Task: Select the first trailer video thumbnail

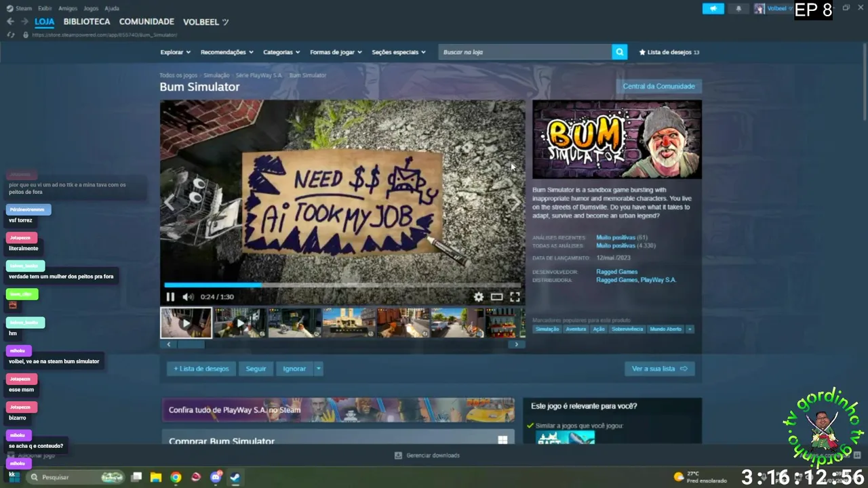Action: click(186, 323)
